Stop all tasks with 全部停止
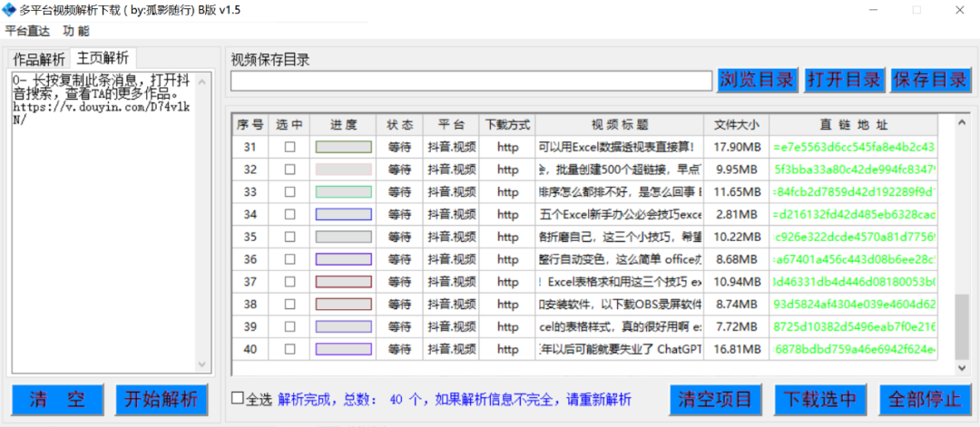The image size is (980, 427). tap(924, 400)
